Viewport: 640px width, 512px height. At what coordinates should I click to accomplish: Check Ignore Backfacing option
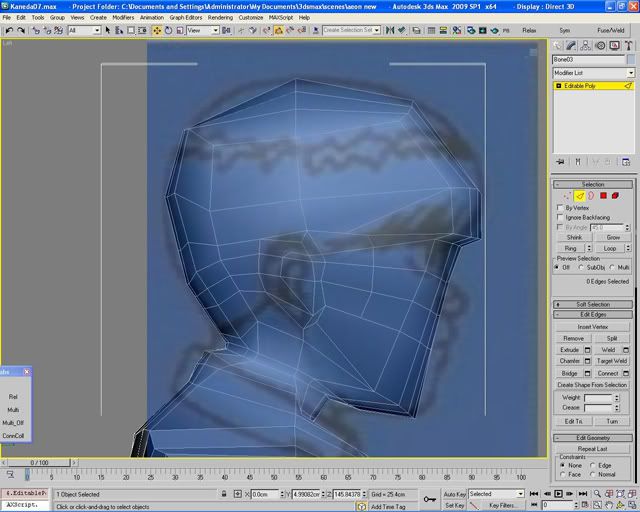(559, 217)
